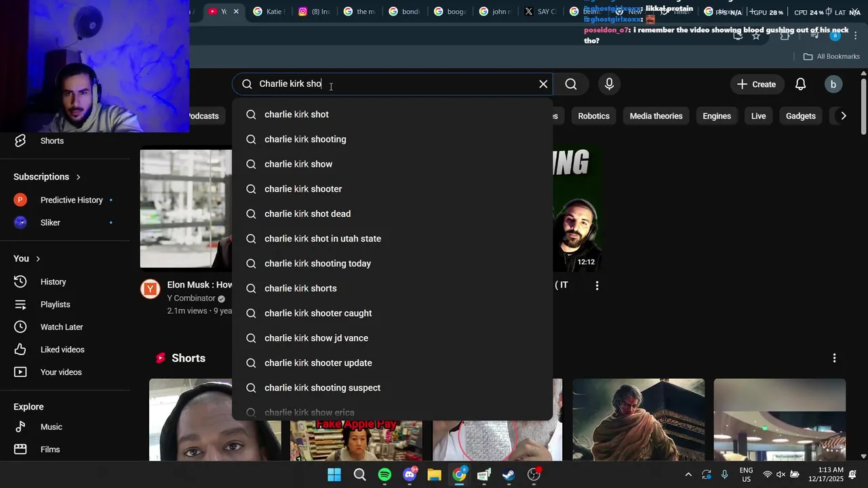Open the Robotics filter chip

click(593, 116)
